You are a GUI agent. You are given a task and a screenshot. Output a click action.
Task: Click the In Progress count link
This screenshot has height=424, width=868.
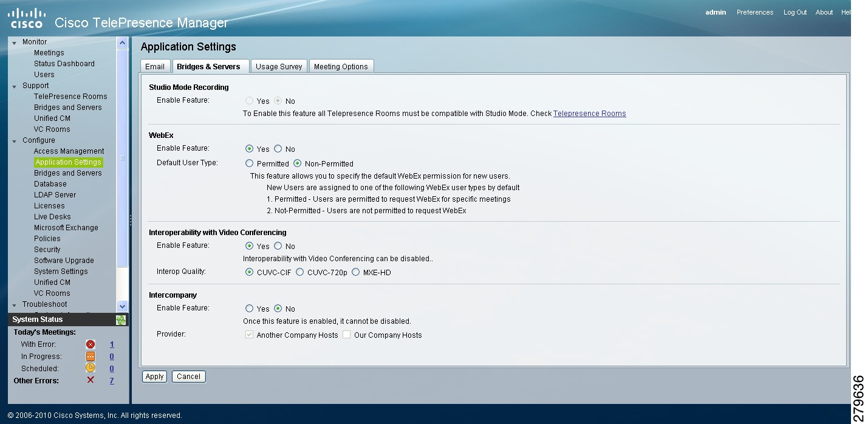[112, 357]
